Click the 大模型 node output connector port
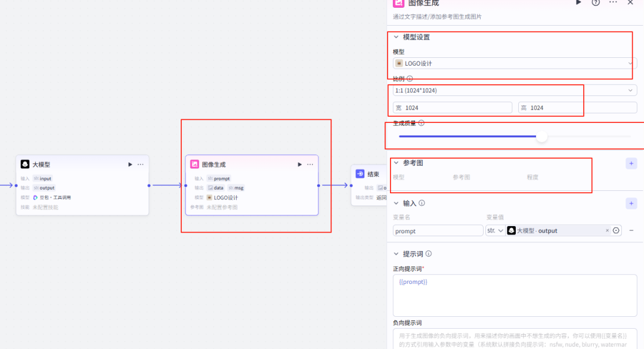The height and width of the screenshot is (349, 644). click(x=149, y=186)
